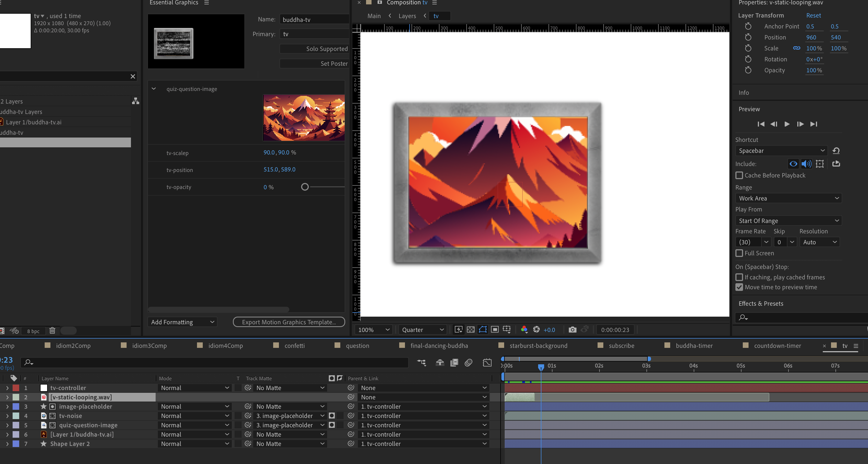The height and width of the screenshot is (464, 868).
Task: Expand the tv-controller layer properties
Action: click(7, 388)
